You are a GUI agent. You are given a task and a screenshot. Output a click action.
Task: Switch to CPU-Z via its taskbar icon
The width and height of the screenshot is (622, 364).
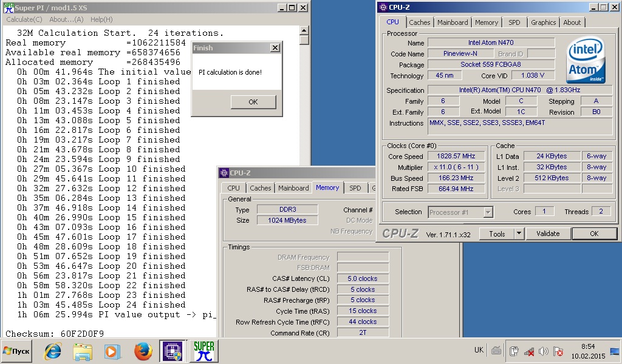[172, 351]
